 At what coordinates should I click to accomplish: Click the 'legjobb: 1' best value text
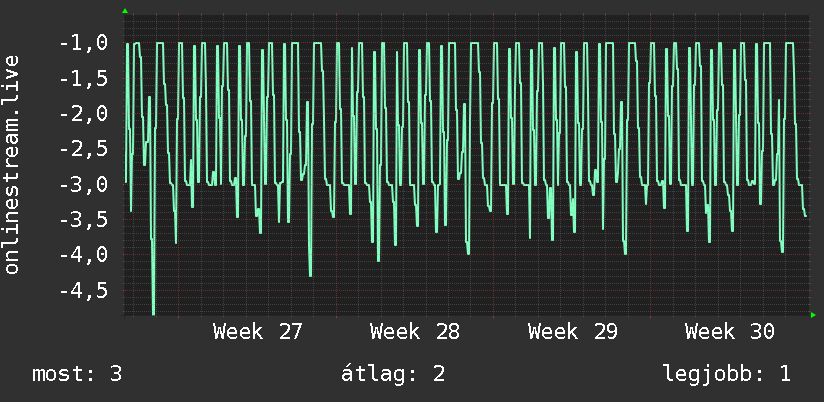727,374
